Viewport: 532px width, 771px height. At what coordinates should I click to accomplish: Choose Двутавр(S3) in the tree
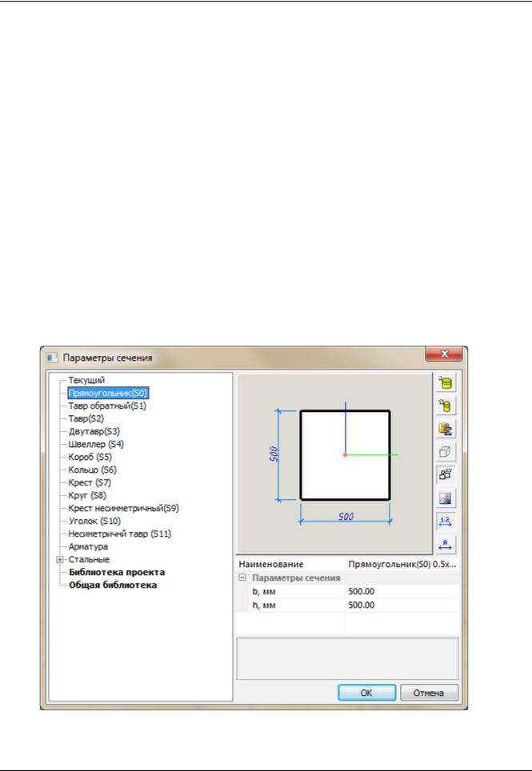tap(94, 431)
